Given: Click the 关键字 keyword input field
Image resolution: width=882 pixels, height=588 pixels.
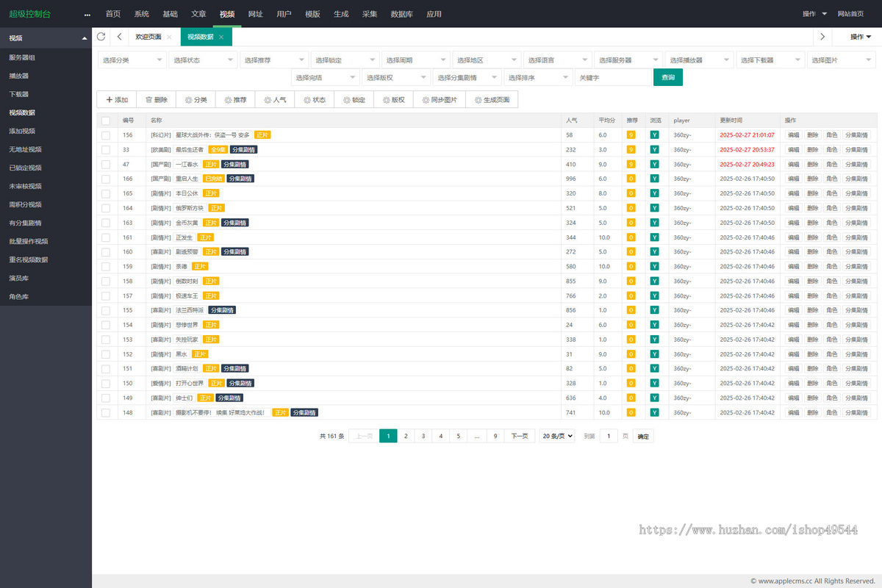Looking at the screenshot, I should tap(612, 77).
